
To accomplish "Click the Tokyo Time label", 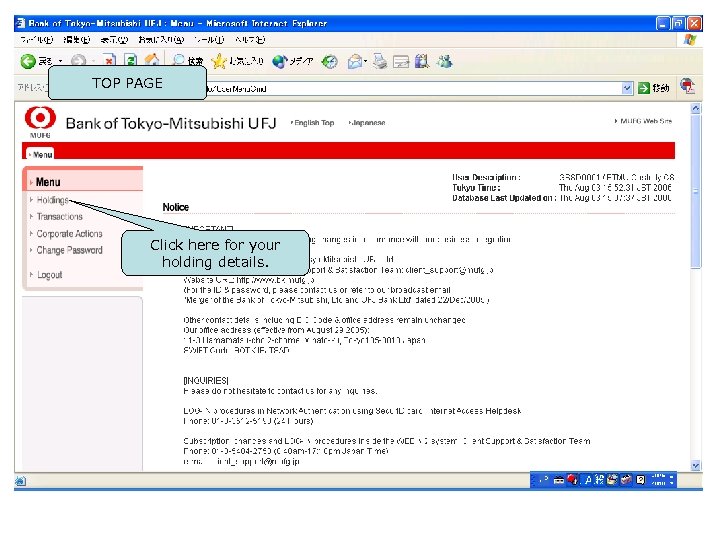I will pyautogui.click(x=476, y=187).
